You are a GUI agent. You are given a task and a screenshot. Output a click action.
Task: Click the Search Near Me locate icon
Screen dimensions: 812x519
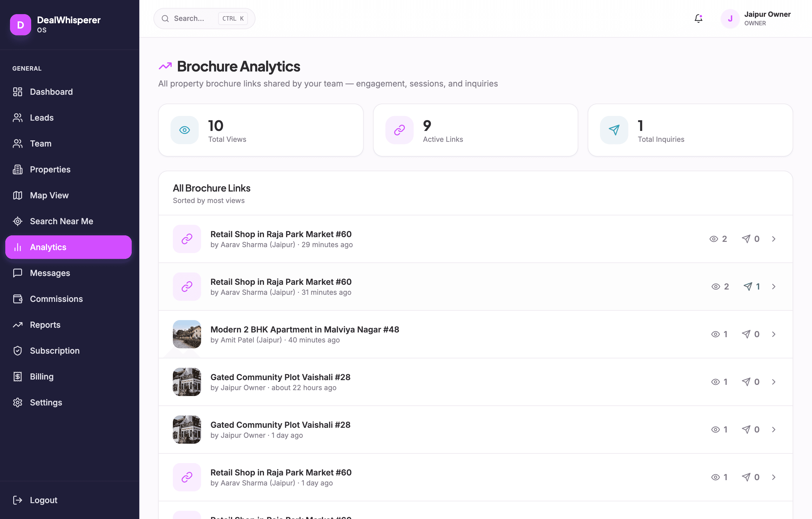[x=18, y=221]
